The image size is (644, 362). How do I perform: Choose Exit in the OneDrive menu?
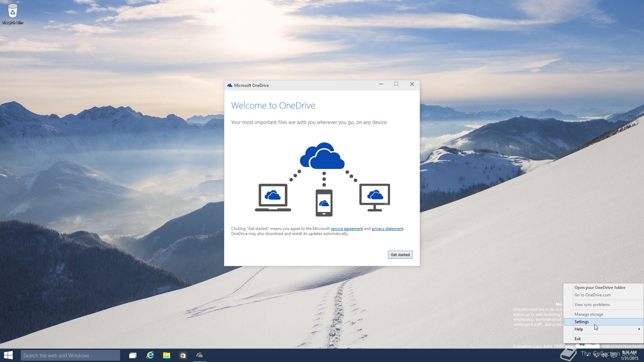click(603, 339)
